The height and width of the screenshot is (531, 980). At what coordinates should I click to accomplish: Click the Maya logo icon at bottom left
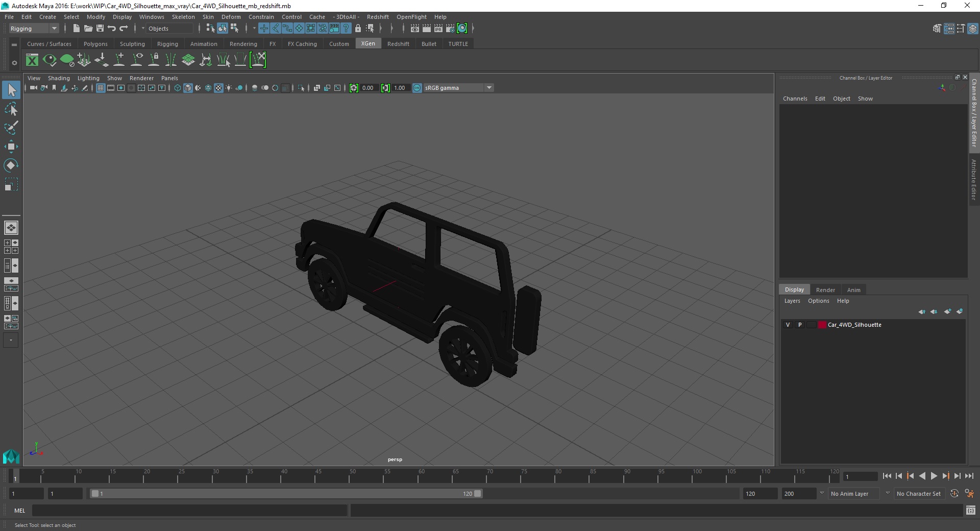click(x=11, y=456)
